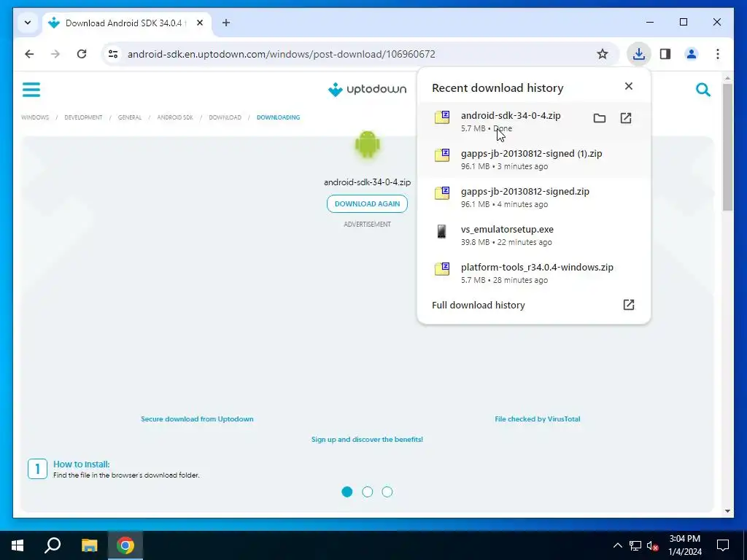Click the Full download history external icon
The width and height of the screenshot is (747, 560).
tap(628, 305)
